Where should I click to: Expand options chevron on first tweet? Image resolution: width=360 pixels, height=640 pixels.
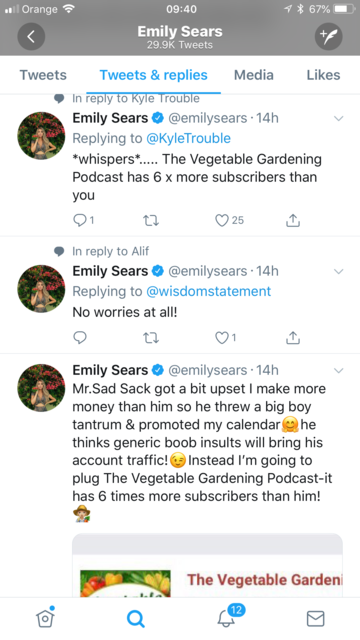[x=338, y=119]
